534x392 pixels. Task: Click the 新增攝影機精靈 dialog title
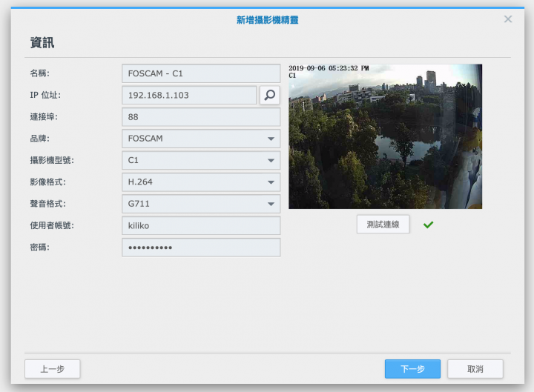[267, 20]
